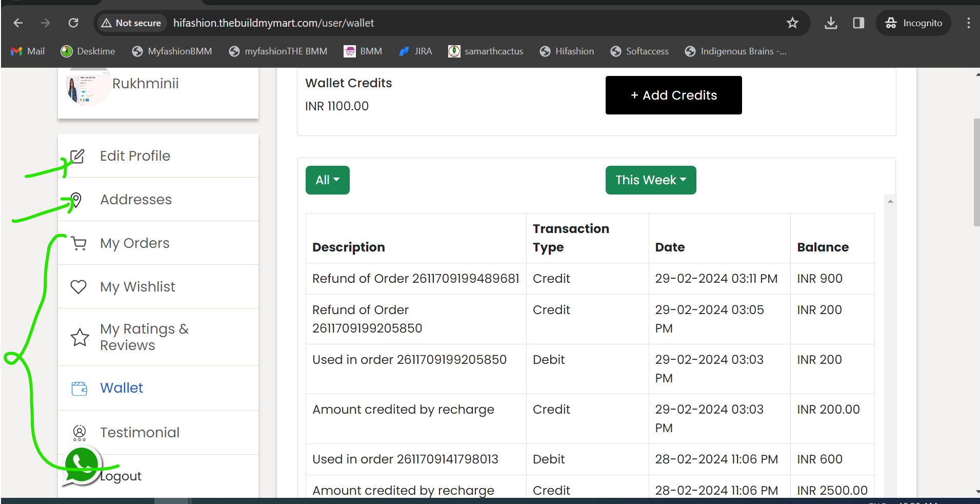
Task: Open the myfashionTHE BMM bookmark
Action: coord(278,51)
